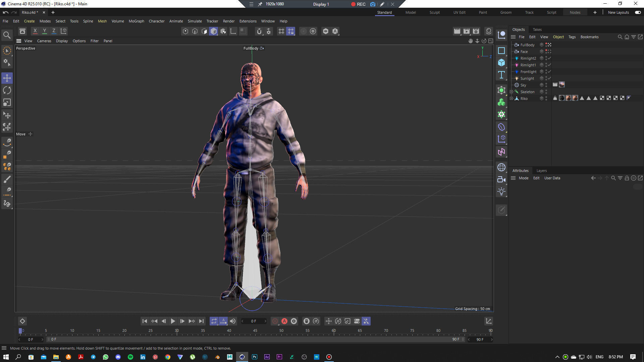This screenshot has width=644, height=362.
Task: Switch to UV Edit layout tab
Action: pyautogui.click(x=459, y=12)
